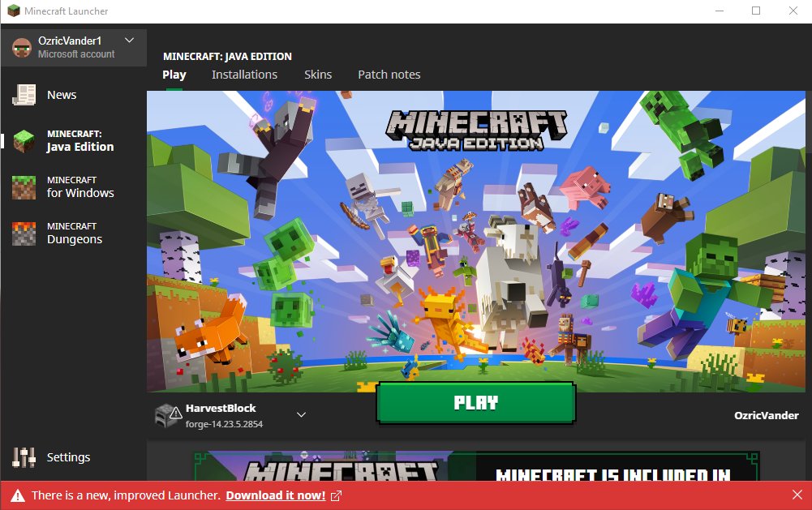Select Minecraft Dungeons block icon
Screen dimensions: 812x510
24,234
